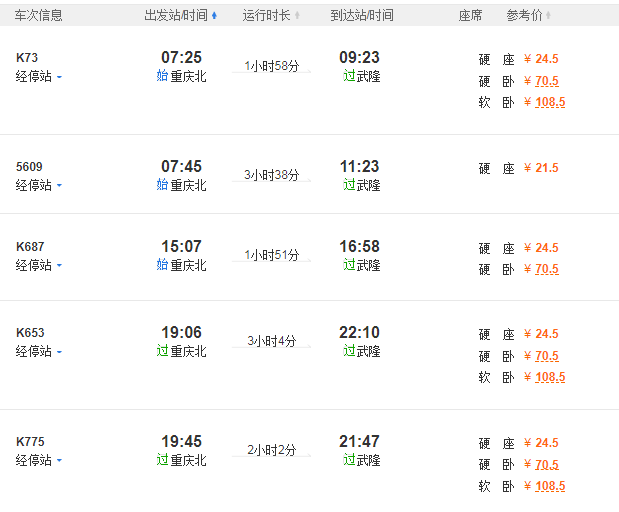Click the 过 icon before 重庆北 for K653
Screen dimensions: 619x512
162,351
